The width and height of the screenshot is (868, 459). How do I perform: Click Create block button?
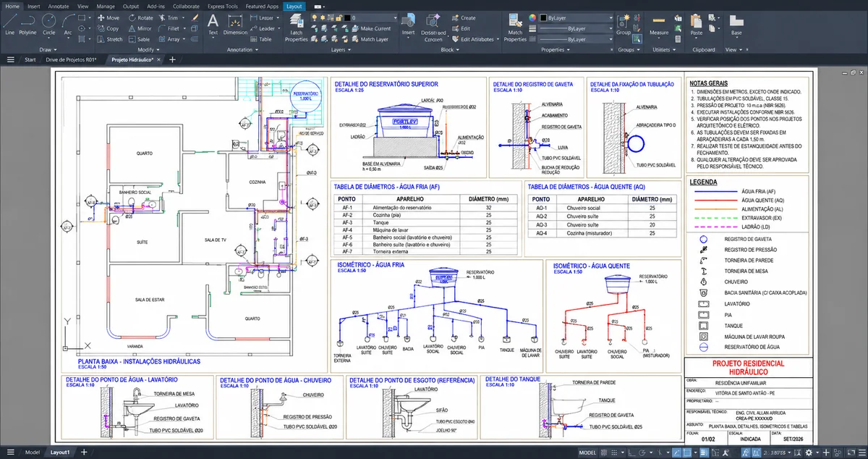point(463,17)
